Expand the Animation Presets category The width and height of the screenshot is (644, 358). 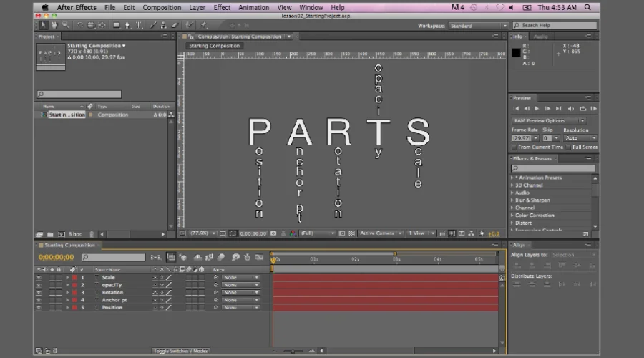click(x=512, y=178)
